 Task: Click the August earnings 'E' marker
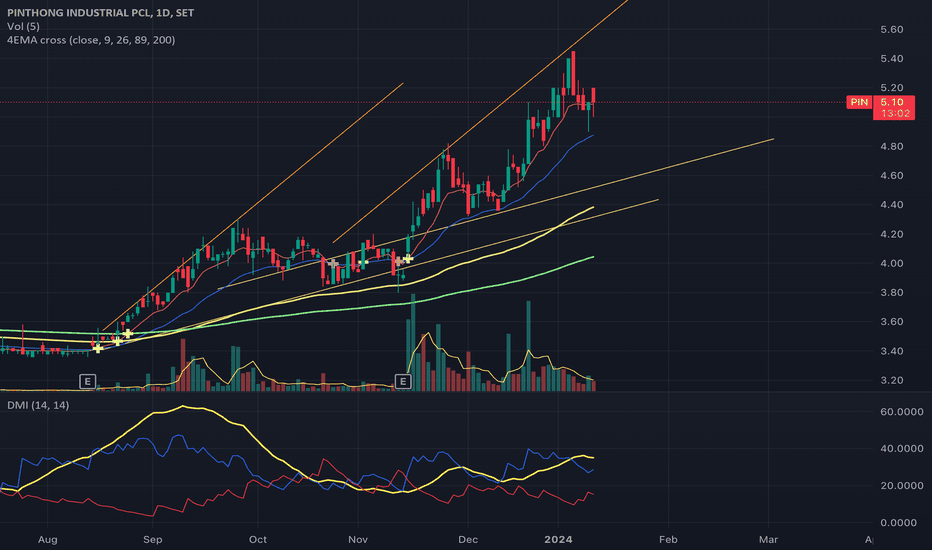(x=87, y=381)
